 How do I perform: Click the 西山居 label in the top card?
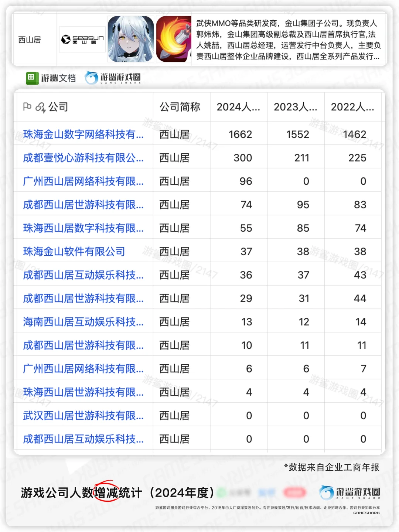[30, 40]
